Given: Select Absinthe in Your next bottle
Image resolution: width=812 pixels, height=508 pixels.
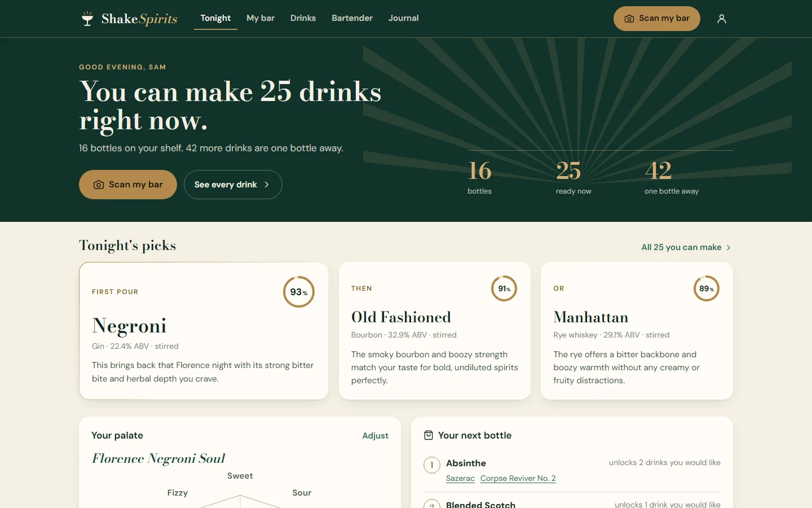Looking at the screenshot, I should point(466,463).
